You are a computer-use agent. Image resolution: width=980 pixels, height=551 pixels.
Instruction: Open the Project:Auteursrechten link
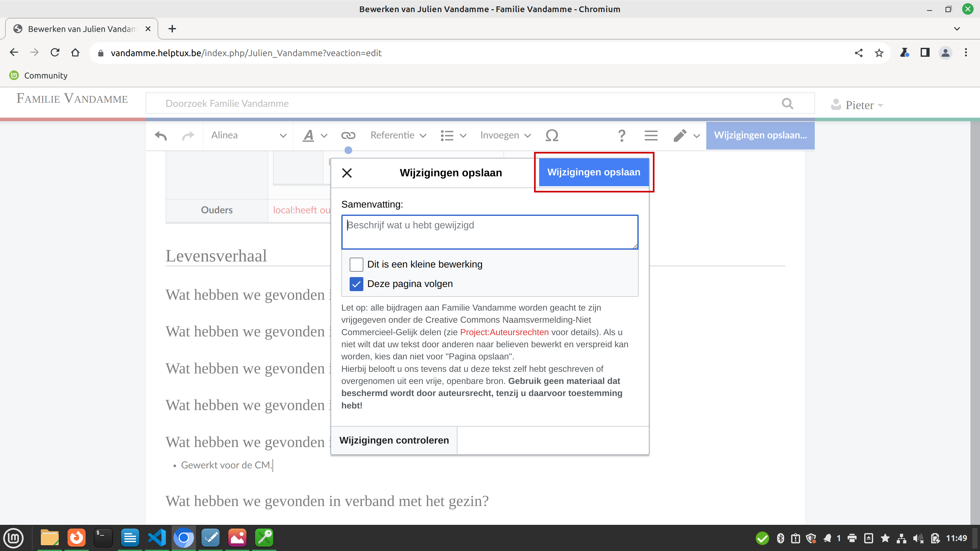[504, 332]
